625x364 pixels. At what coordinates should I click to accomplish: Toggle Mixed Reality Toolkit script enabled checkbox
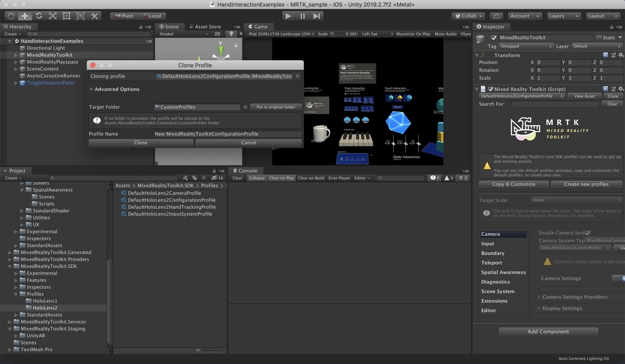click(x=491, y=89)
